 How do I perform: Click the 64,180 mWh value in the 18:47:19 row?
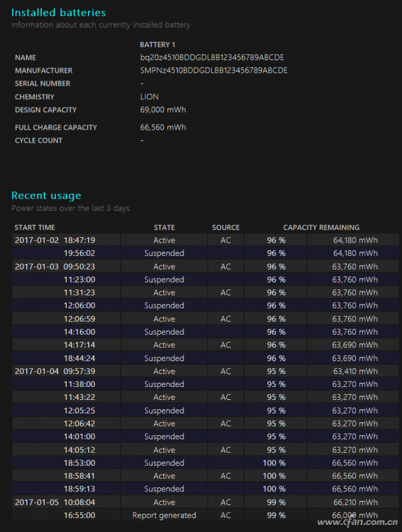tap(355, 240)
